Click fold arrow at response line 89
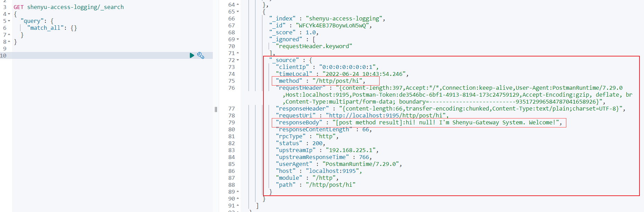The width and height of the screenshot is (644, 212). [x=238, y=192]
